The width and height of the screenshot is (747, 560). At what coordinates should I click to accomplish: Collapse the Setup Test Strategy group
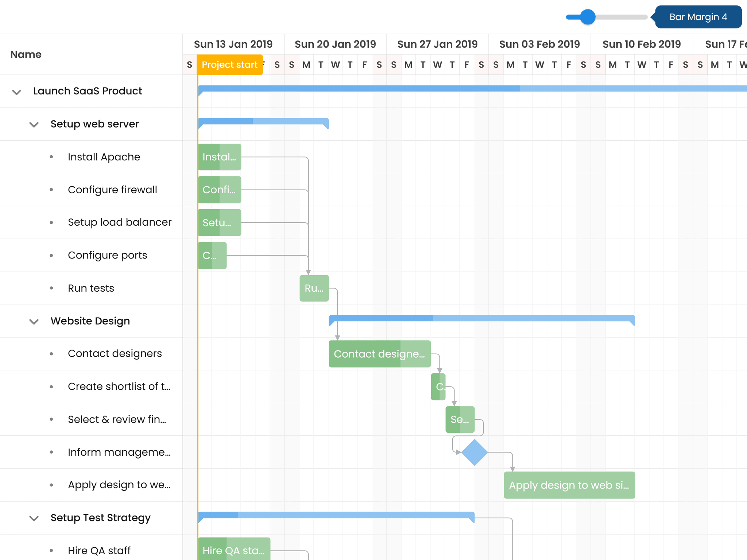click(x=33, y=518)
